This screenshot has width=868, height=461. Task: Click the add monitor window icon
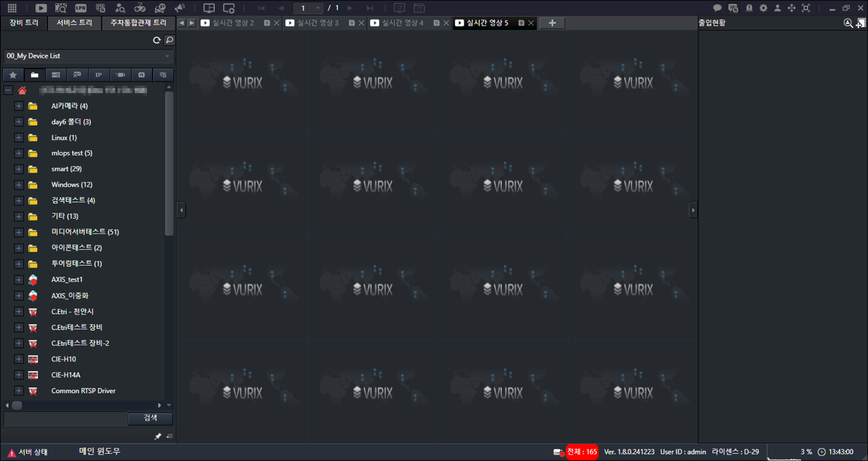[229, 8]
